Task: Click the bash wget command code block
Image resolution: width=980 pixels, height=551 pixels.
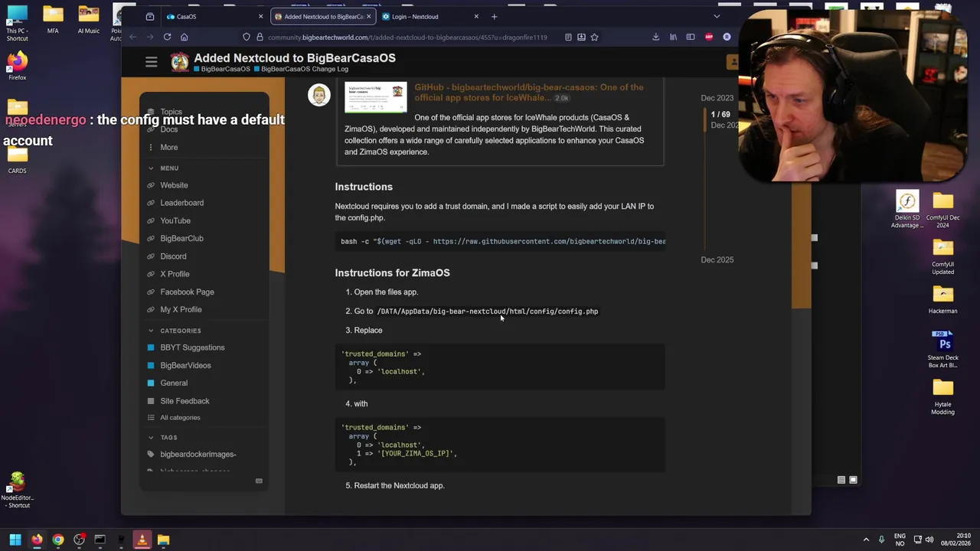Action: tap(500, 241)
